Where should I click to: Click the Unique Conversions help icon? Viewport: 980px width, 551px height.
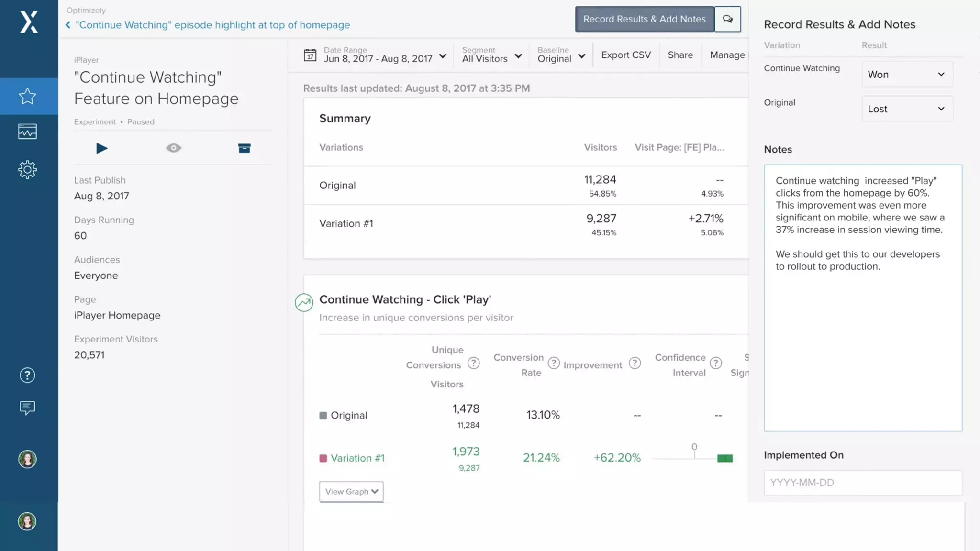tap(473, 364)
